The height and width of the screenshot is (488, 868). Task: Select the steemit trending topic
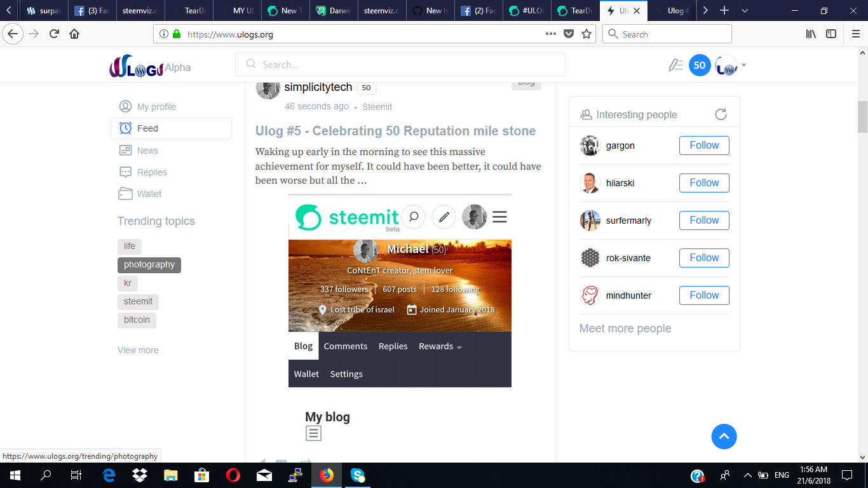(x=138, y=301)
